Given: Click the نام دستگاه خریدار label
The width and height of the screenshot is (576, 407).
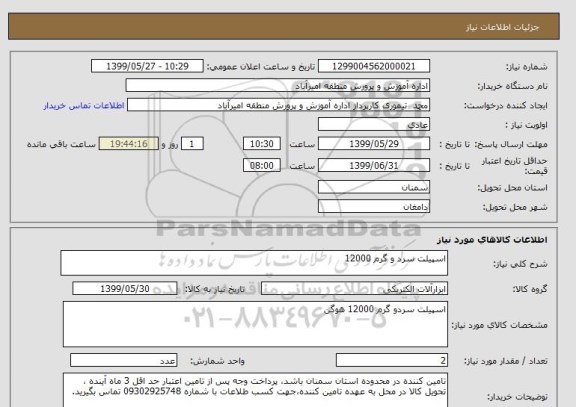Looking at the screenshot, I should click(512, 86).
